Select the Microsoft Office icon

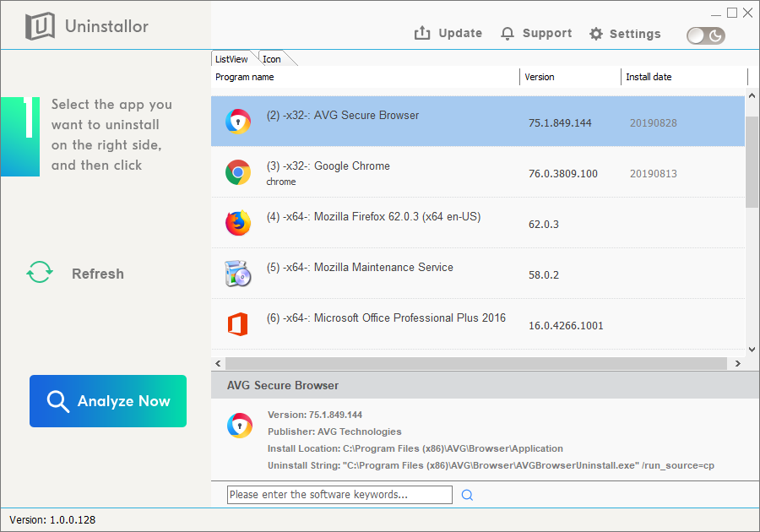[238, 324]
